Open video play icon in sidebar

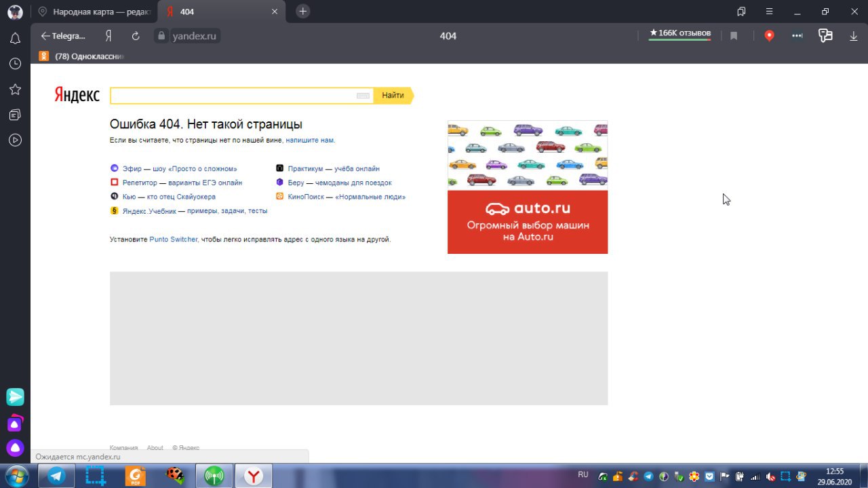click(15, 140)
